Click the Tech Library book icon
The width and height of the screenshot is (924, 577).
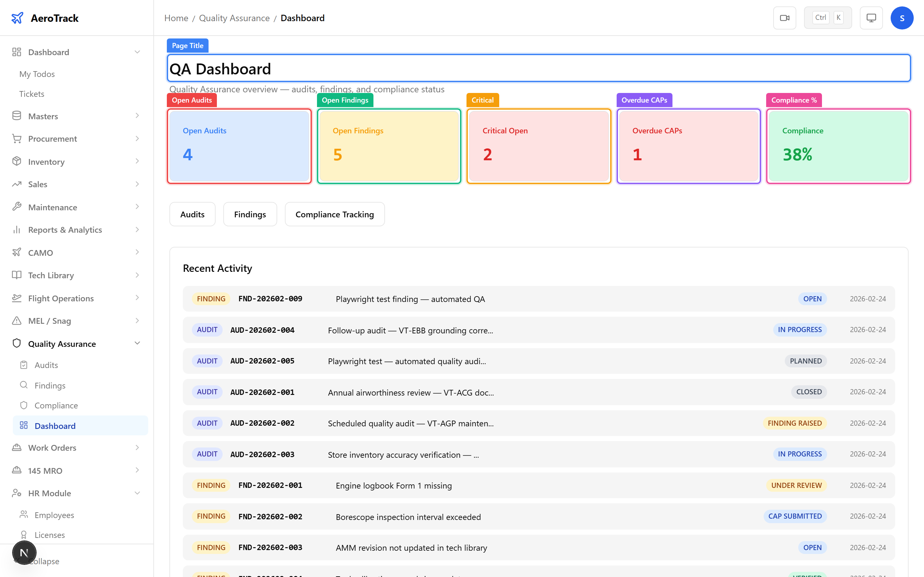[x=16, y=275]
